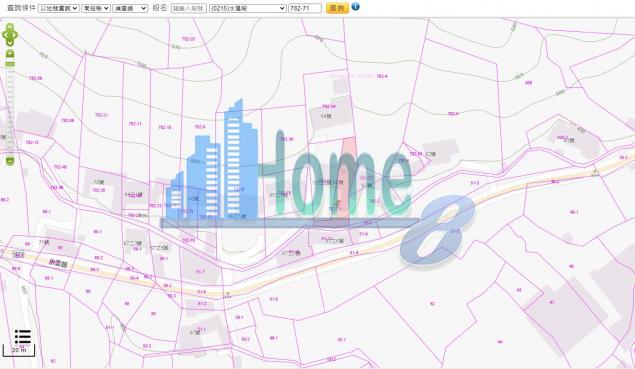
Task: Zoom out using the green minus button
Action: tap(10, 161)
